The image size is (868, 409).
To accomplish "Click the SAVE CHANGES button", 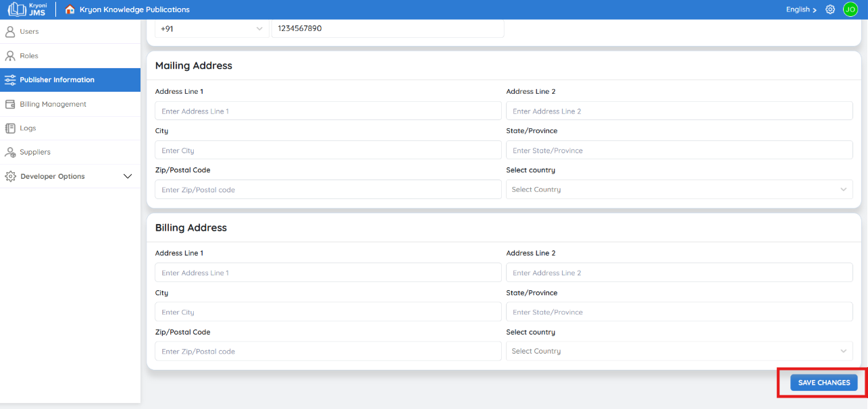I will pyautogui.click(x=824, y=383).
